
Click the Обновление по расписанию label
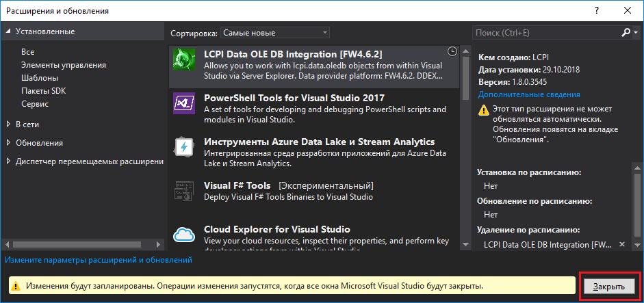click(x=534, y=201)
